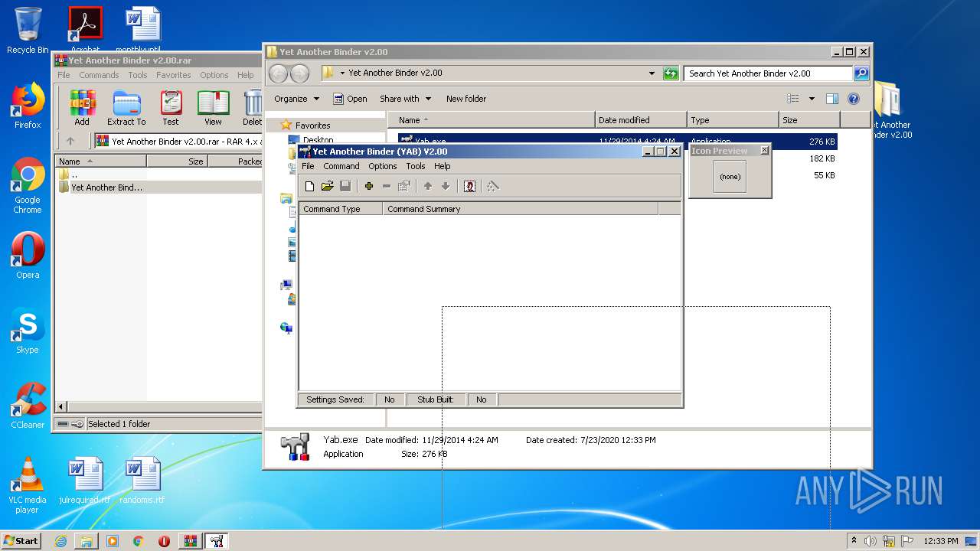This screenshot has width=980, height=551.
Task: Expand the Share with dropdown
Action: click(x=406, y=99)
